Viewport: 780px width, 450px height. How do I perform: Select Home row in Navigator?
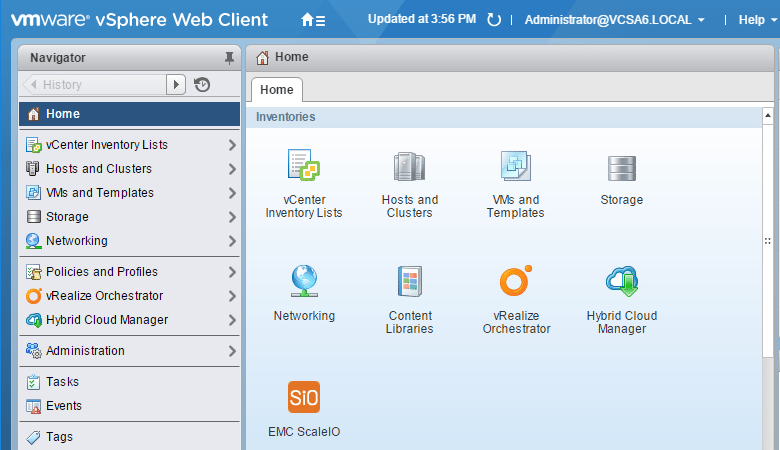click(x=129, y=114)
